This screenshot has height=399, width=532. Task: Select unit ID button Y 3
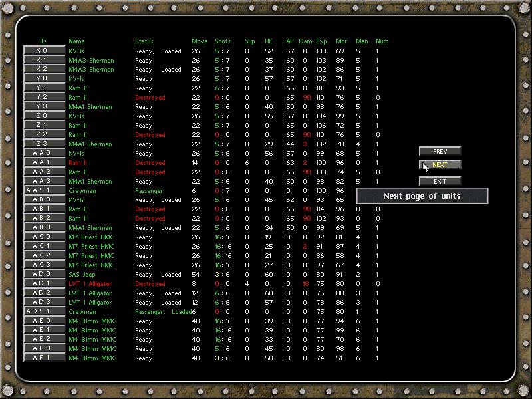click(44, 106)
